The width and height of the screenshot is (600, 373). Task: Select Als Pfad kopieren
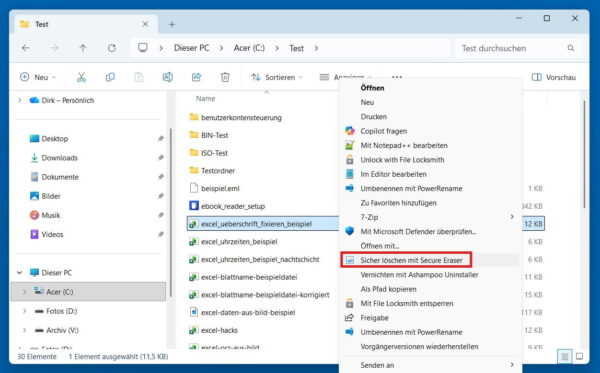[x=388, y=289]
